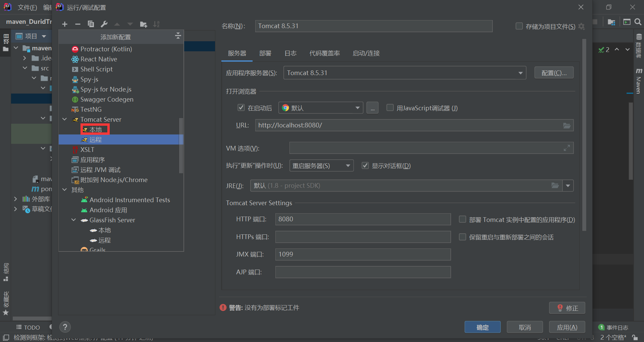Viewport: 644px width, 342px height.
Task: Open the 服务器 (Server) tab
Action: [x=237, y=53]
